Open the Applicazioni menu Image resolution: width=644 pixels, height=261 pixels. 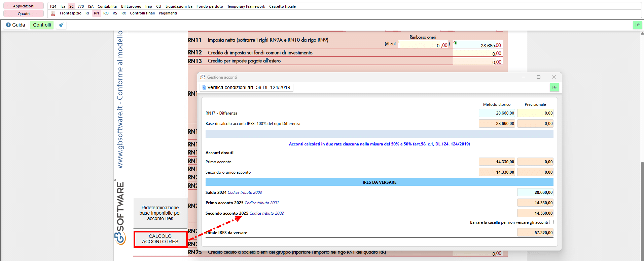[x=24, y=6]
